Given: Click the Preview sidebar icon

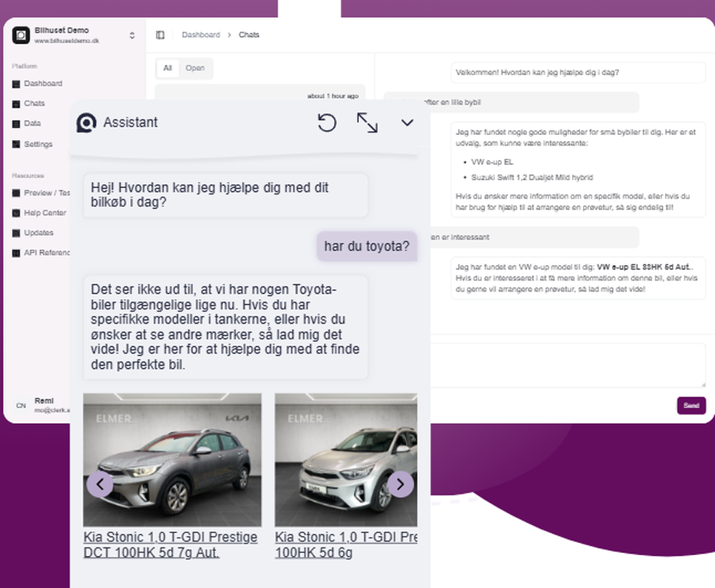Looking at the screenshot, I should [16, 194].
